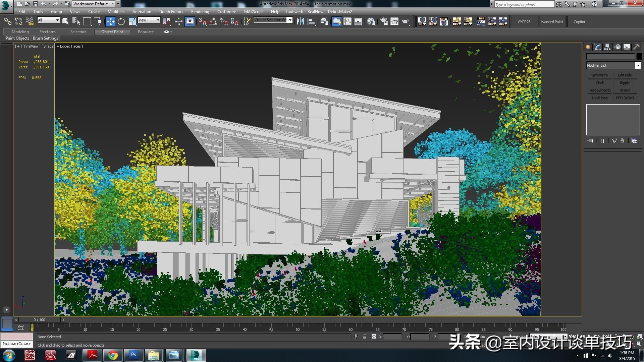Image resolution: width=644 pixels, height=362 pixels.
Task: Toggle Angle Snap on the toolbar
Action: [213, 22]
